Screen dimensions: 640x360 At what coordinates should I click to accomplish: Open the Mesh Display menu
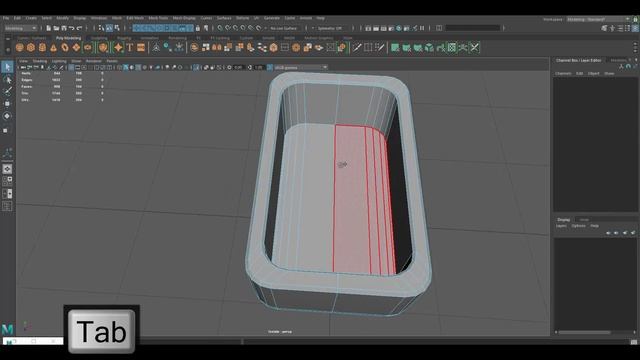pos(184,18)
